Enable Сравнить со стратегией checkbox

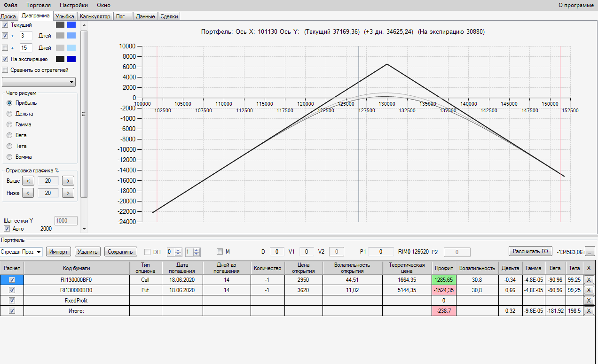pos(5,70)
